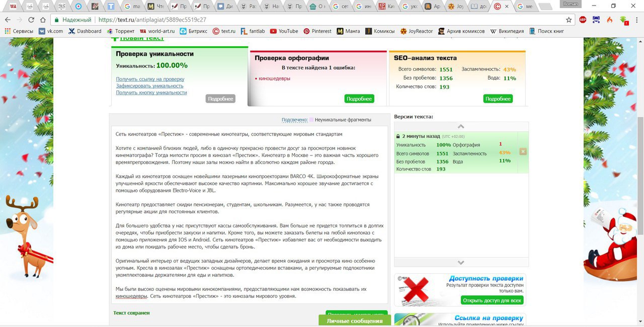Open the Битрикс bookmark
This screenshot has height=327, width=644.
(x=193, y=31)
